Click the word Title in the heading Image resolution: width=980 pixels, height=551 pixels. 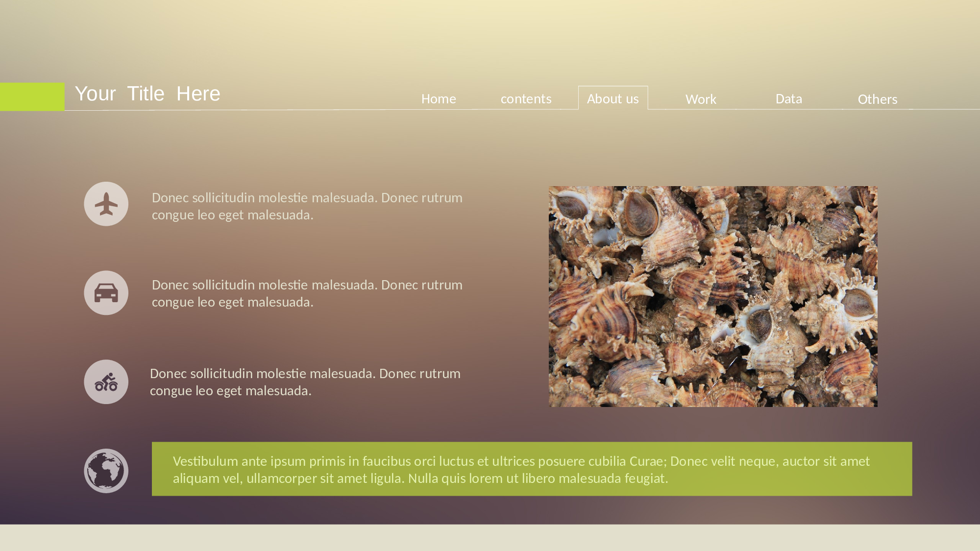point(146,94)
